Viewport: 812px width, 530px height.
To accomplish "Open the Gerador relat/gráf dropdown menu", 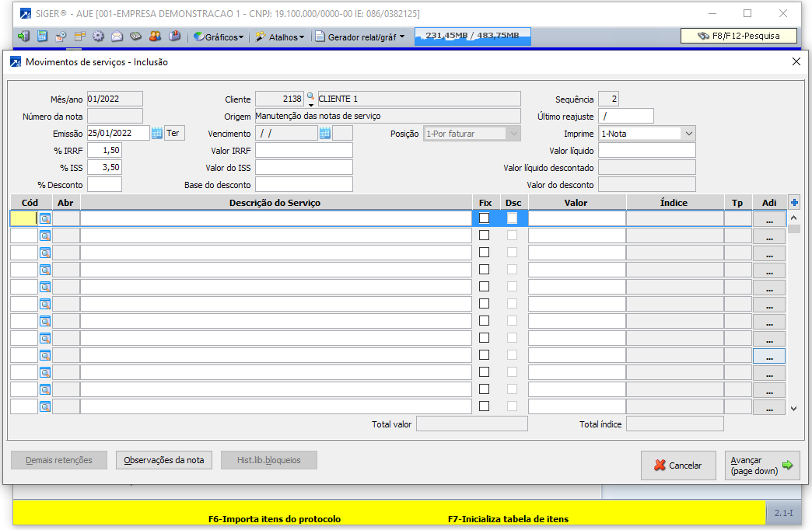I will (x=360, y=37).
